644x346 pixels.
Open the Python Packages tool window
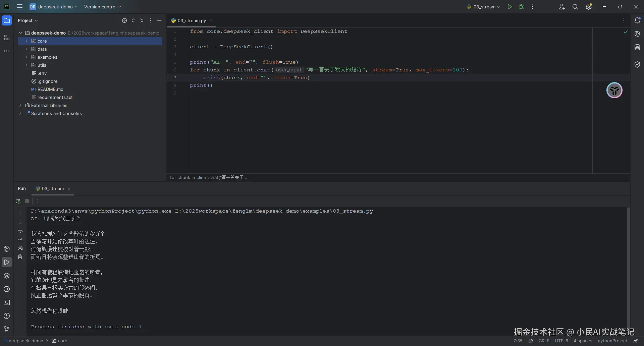click(7, 276)
